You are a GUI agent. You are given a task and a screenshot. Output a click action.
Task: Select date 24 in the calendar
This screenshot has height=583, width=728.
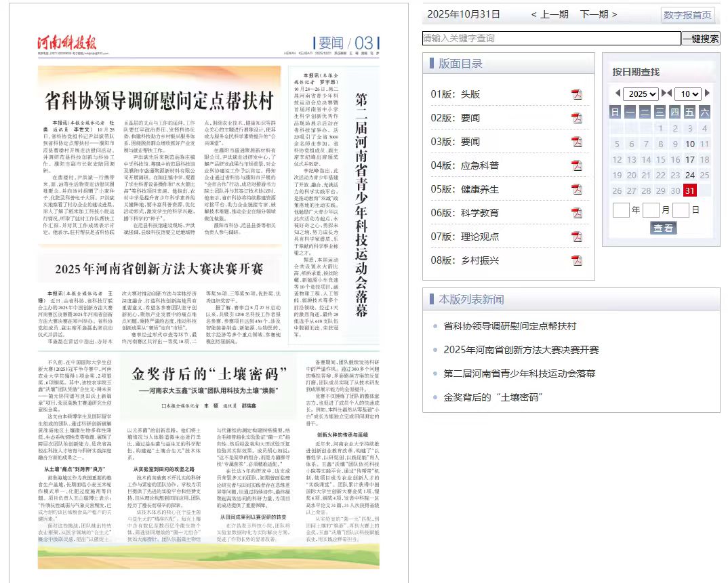(690, 175)
